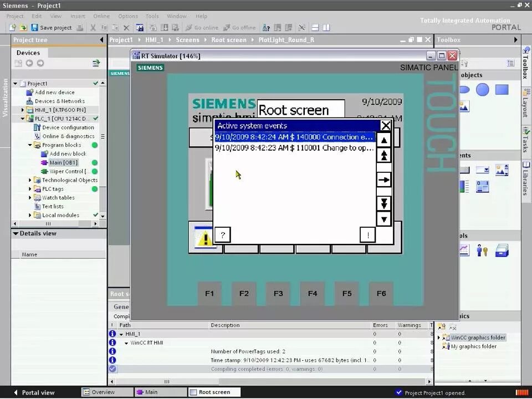Collapse the Details view section
The height and width of the screenshot is (399, 532).
[x=16, y=233]
